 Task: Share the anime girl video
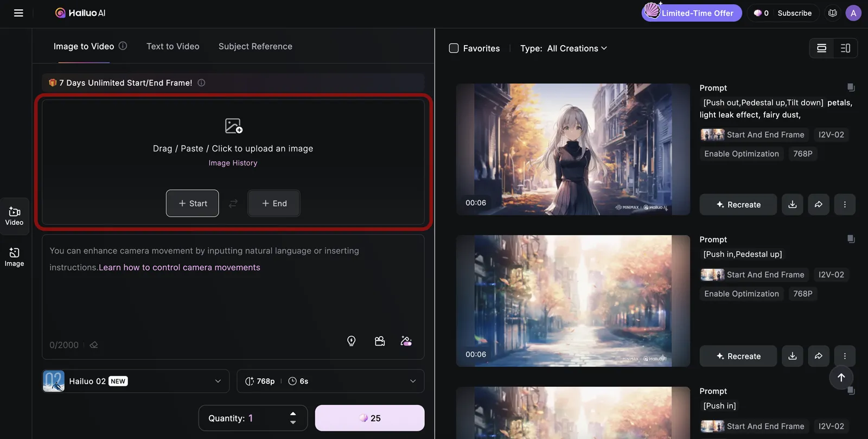click(819, 205)
